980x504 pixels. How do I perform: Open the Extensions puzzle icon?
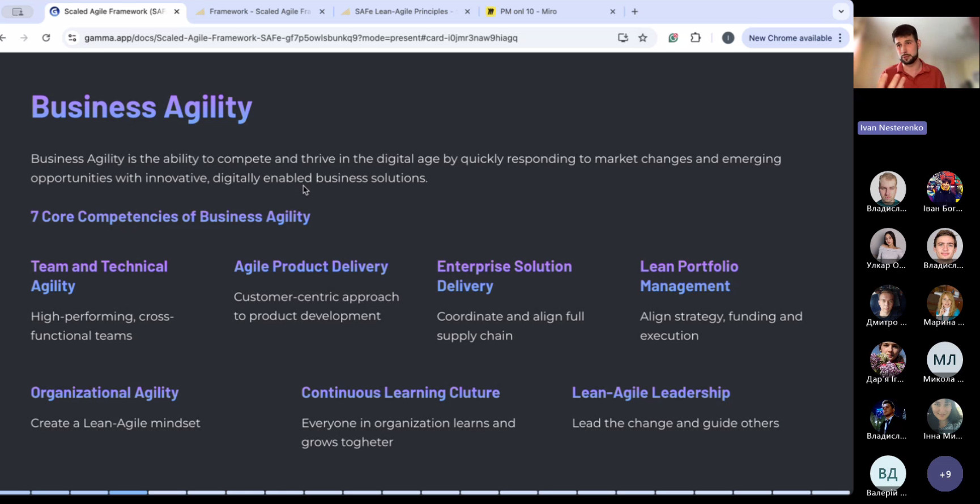point(696,38)
